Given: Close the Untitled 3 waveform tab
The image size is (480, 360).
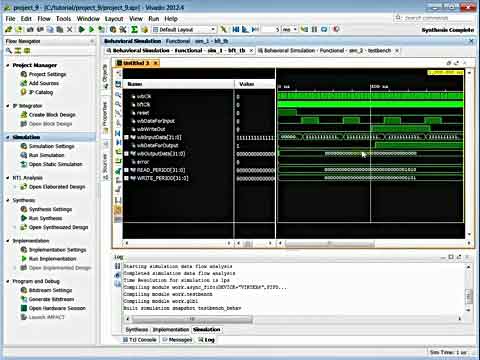Looking at the screenshot, I should [x=155, y=63].
